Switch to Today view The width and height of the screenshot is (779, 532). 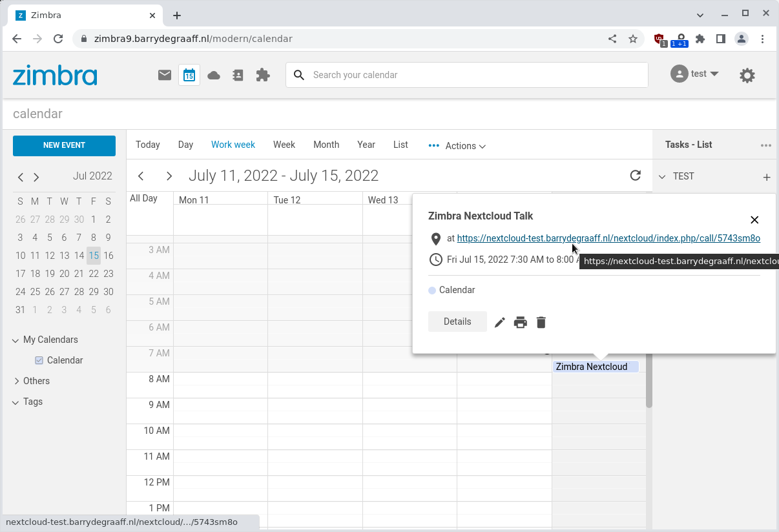(148, 145)
